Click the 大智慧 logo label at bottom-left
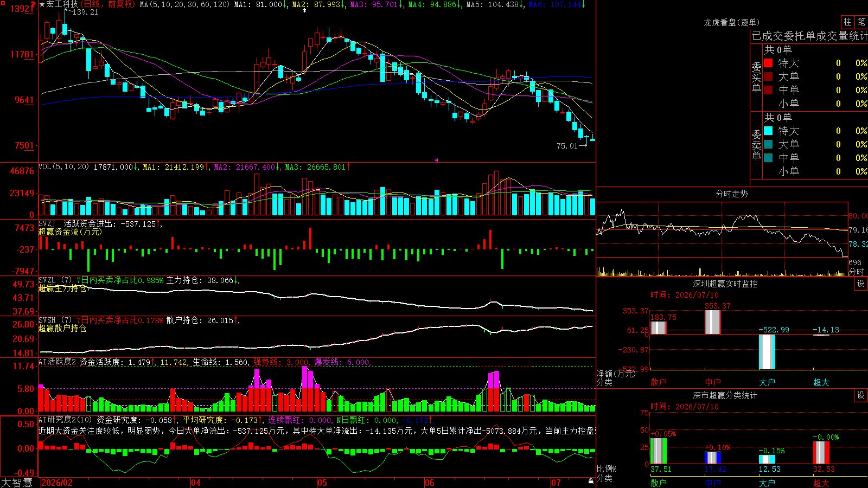This screenshot has height=488, width=868. point(17,483)
